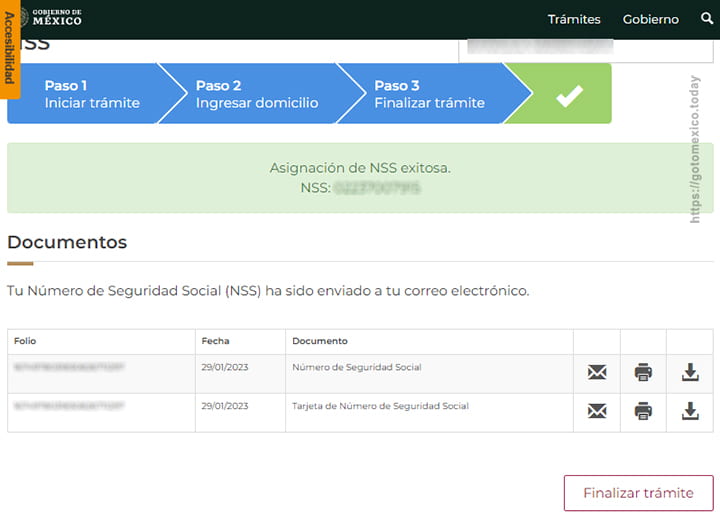Viewport: 720px width, 513px height.
Task: Open the Accesibilidad side tab
Action: pos(10,48)
